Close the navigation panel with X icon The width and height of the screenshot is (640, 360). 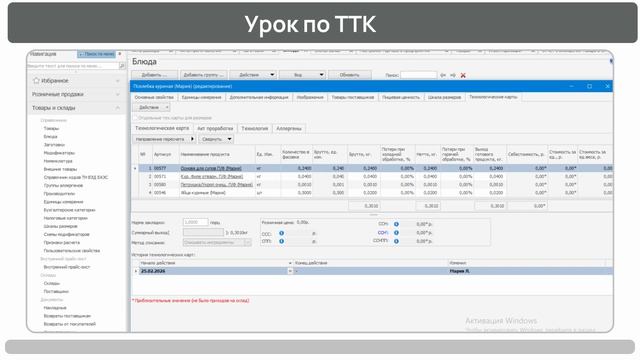pos(120,54)
